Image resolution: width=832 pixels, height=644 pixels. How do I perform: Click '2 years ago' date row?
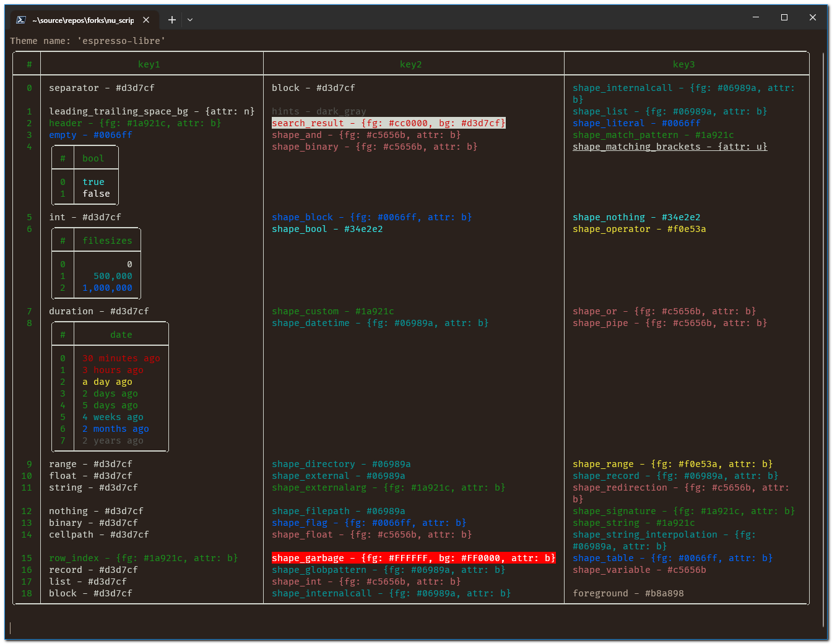[x=113, y=440]
